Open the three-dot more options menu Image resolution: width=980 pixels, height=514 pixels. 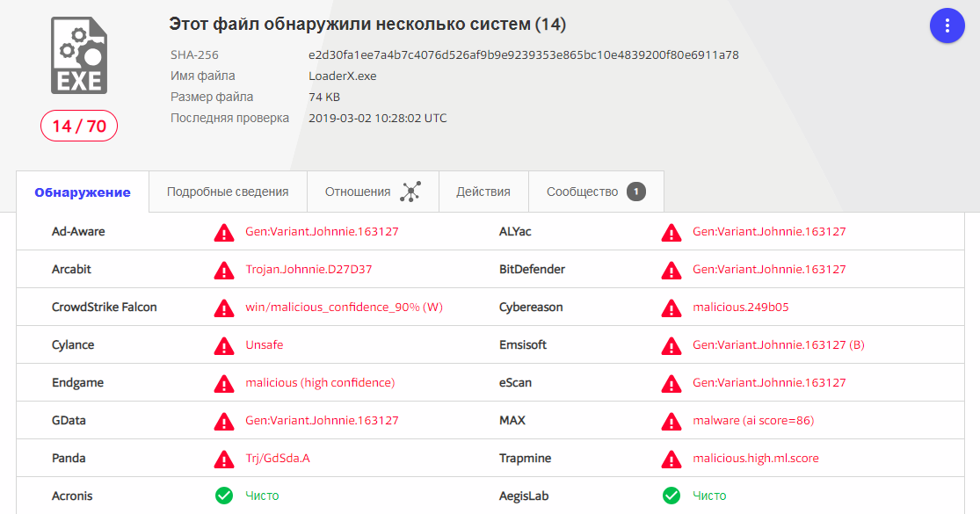[947, 25]
